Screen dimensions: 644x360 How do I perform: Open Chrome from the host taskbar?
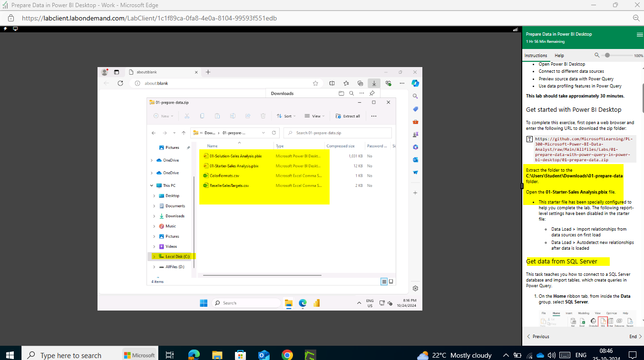(x=287, y=355)
